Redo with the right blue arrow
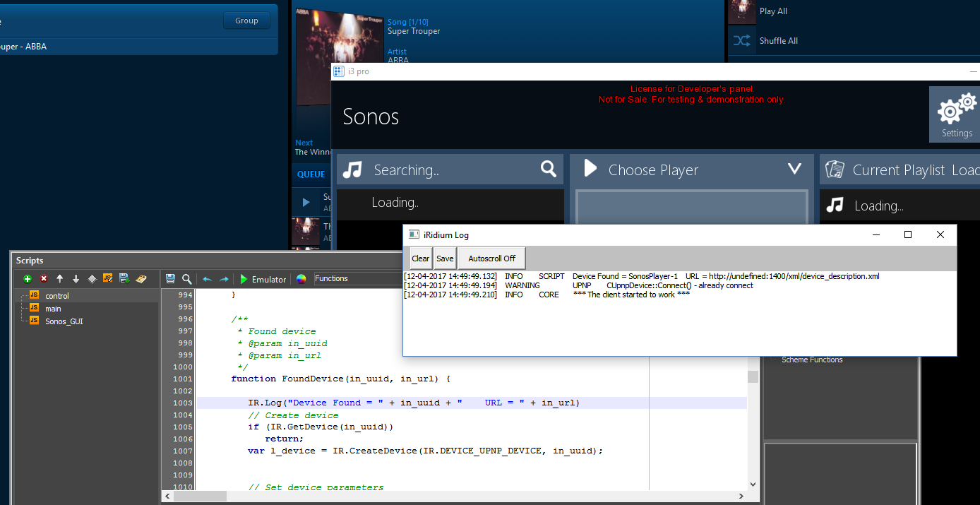The height and width of the screenshot is (505, 980). (224, 279)
